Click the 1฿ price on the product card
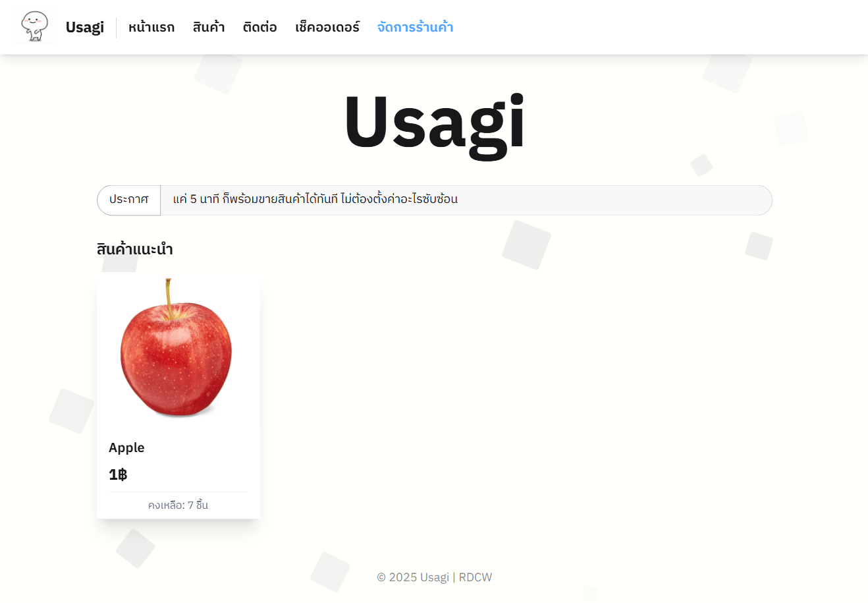Screen dimensions: 868x603 (118, 474)
